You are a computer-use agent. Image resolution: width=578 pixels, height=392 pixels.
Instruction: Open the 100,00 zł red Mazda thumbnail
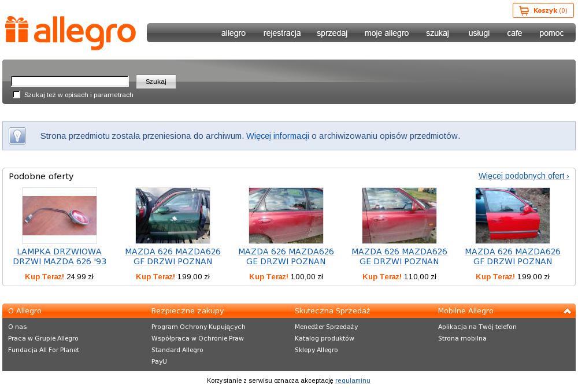tap(286, 216)
